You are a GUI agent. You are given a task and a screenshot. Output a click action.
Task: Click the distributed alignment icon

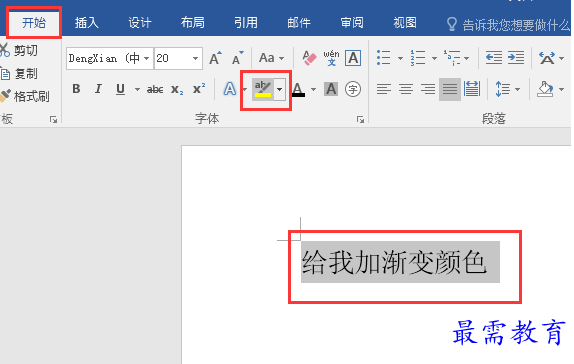coord(472,89)
